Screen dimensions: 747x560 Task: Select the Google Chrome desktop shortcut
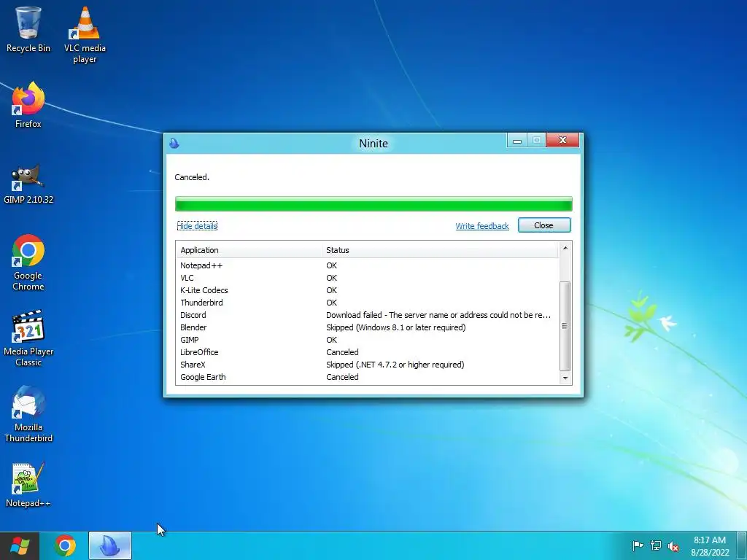[28, 262]
